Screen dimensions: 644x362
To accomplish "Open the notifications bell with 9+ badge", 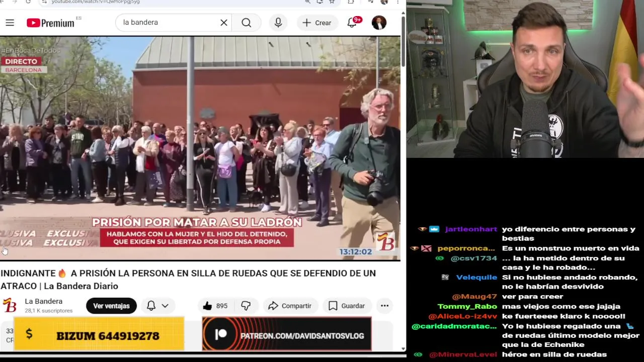I will pyautogui.click(x=352, y=23).
